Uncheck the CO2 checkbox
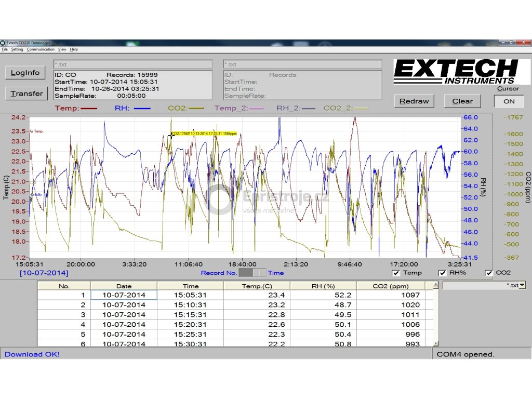Image resolution: width=532 pixels, height=399 pixels. pyautogui.click(x=488, y=273)
